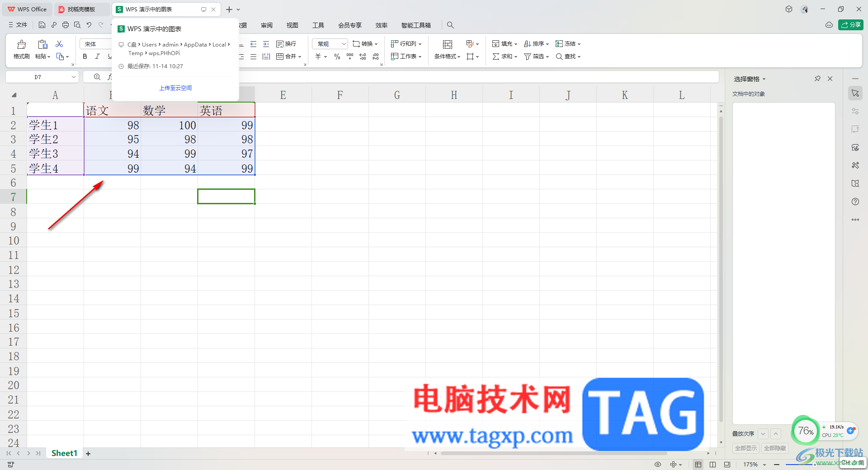Viewport: 868px width, 470px height.
Task: Toggle the eye protection mode icon
Action: coord(658,465)
